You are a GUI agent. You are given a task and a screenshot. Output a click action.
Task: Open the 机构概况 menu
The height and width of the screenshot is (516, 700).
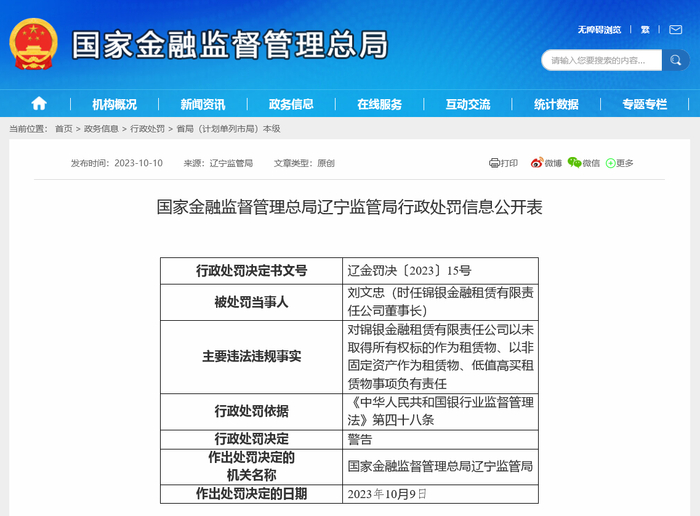point(114,104)
